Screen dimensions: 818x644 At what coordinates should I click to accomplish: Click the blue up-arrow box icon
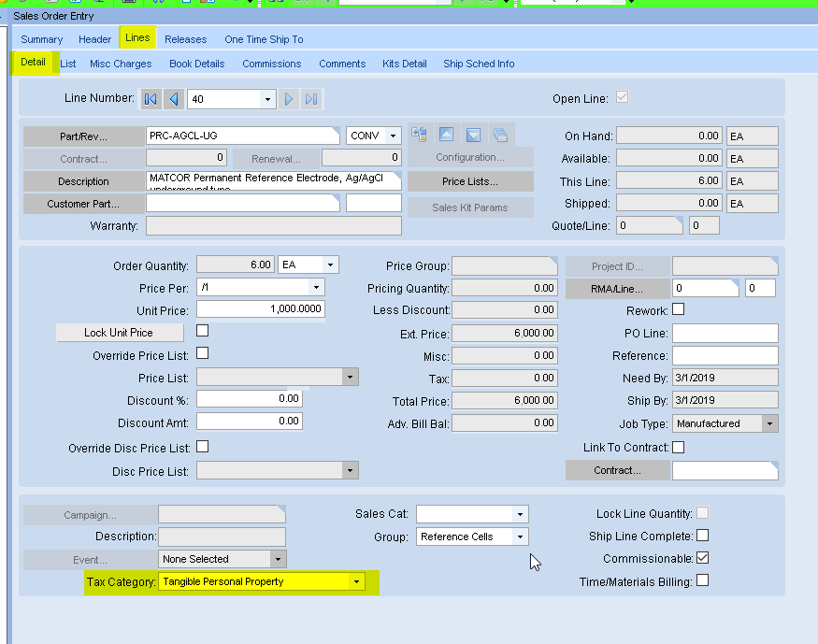click(x=447, y=135)
